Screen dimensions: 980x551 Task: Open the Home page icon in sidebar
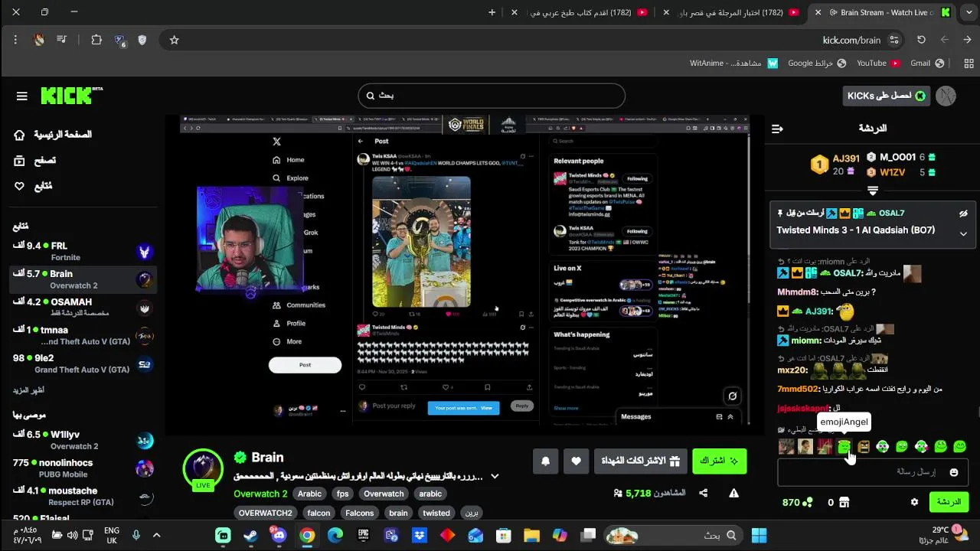tap(19, 135)
